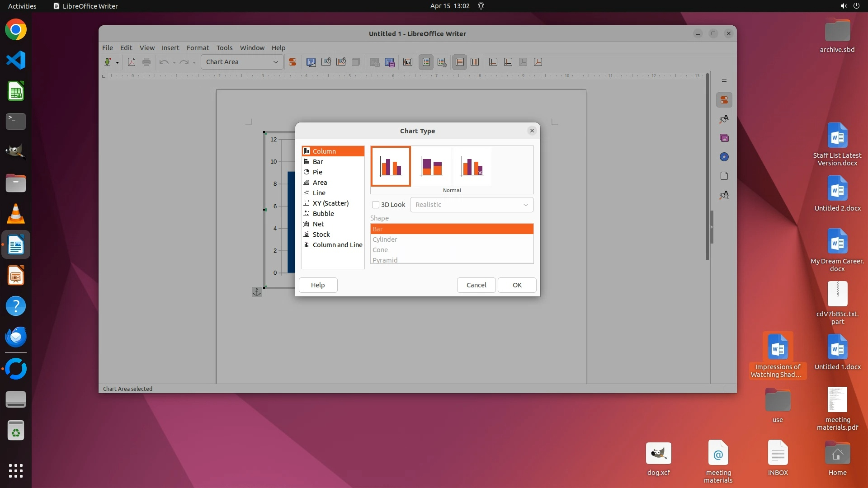Viewport: 868px width, 488px height.
Task: Pick the Column and Line chart type
Action: tap(337, 245)
